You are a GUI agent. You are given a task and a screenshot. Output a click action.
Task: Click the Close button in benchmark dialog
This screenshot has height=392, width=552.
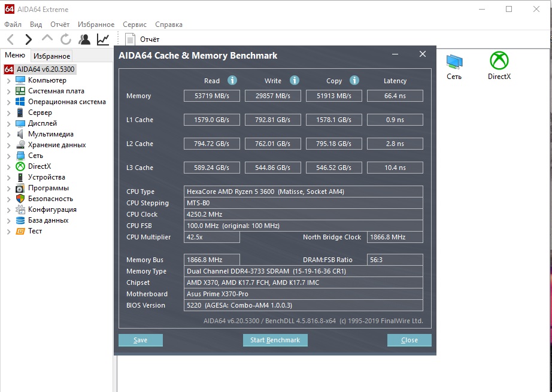409,340
